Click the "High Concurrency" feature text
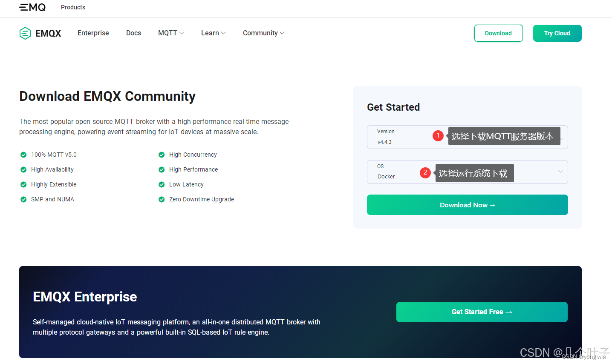This screenshot has width=612, height=364. (193, 155)
